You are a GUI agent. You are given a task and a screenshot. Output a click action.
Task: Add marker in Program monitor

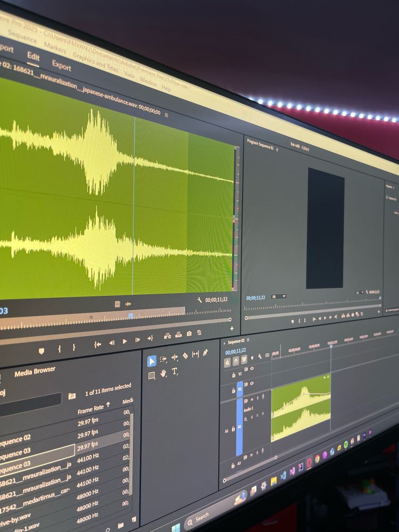293,321
